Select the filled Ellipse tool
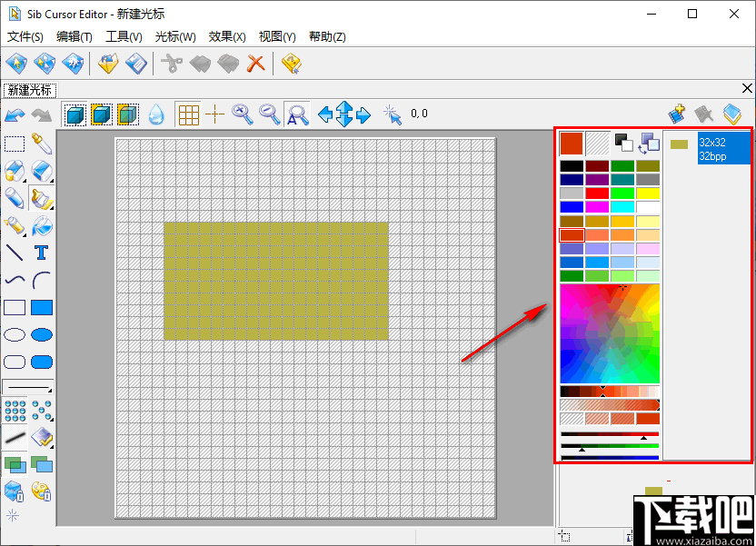This screenshot has height=546, width=756. pyautogui.click(x=41, y=334)
